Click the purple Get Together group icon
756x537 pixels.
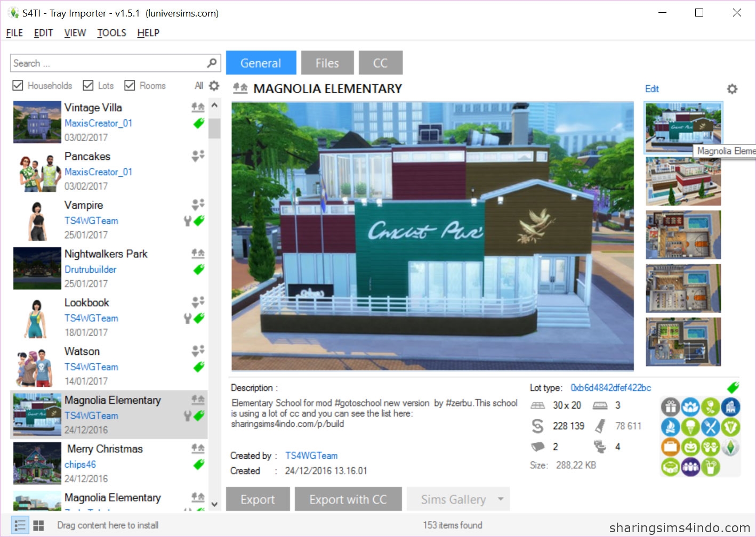point(690,467)
